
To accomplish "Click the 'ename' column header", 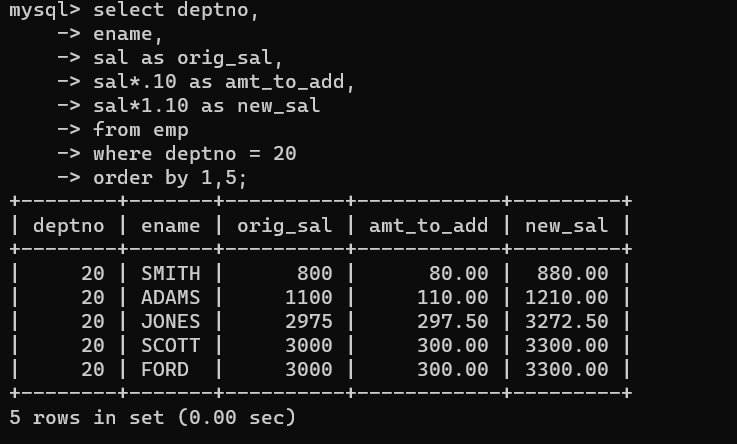I will click(x=171, y=226).
